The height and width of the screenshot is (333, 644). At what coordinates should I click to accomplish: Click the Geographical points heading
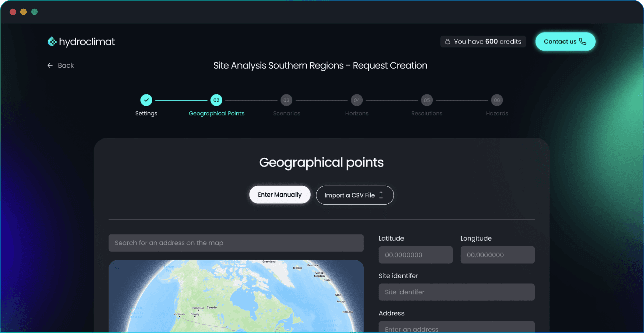tap(321, 163)
